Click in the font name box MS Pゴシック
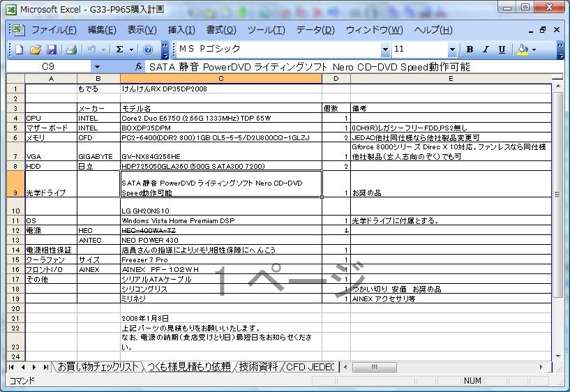This screenshot has width=570, height=392. [x=278, y=49]
